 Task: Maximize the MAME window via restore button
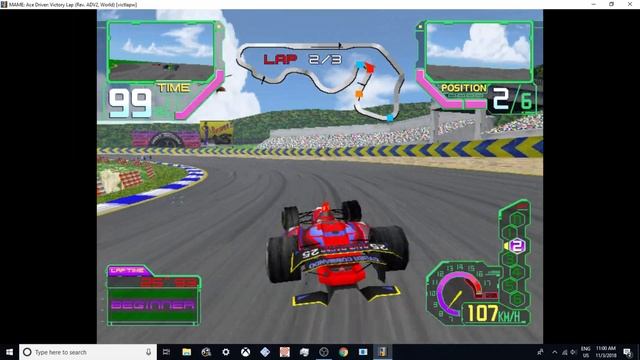click(611, 4)
